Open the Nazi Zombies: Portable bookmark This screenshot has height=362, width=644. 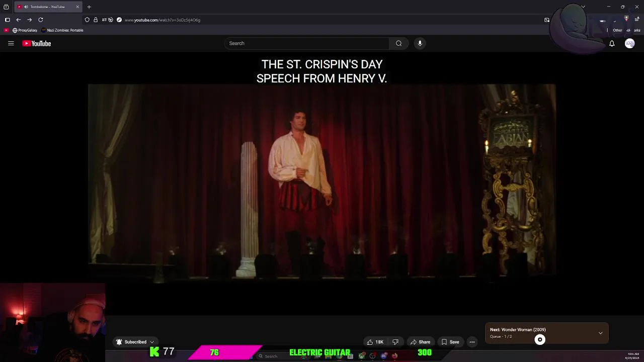point(62,30)
